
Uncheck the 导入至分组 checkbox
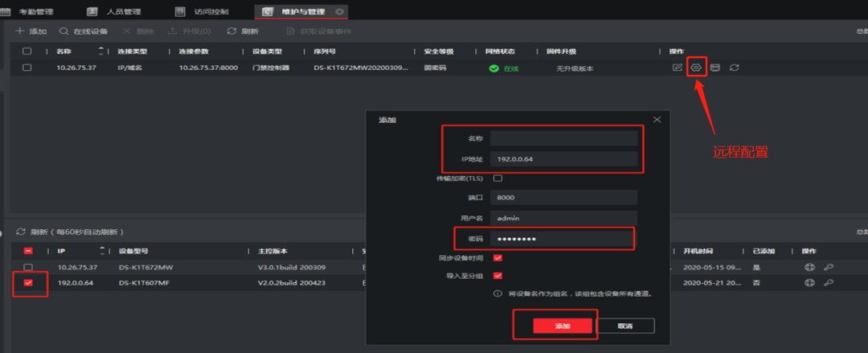coord(497,276)
